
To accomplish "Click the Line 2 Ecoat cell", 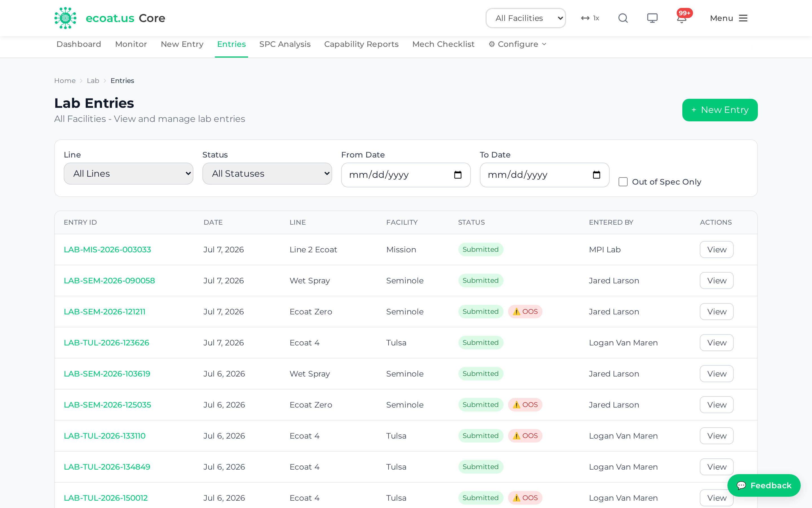I will 313,250.
